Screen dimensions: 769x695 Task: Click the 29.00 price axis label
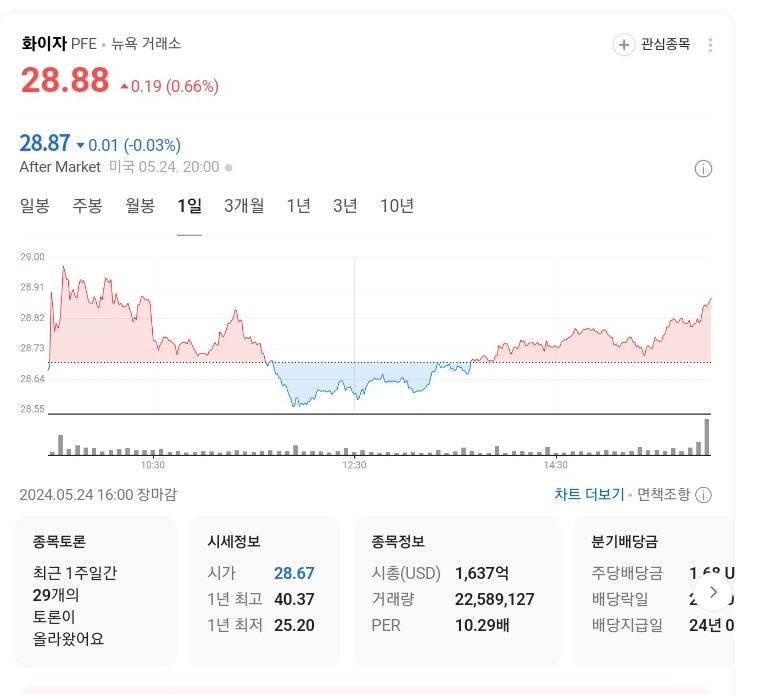click(32, 257)
